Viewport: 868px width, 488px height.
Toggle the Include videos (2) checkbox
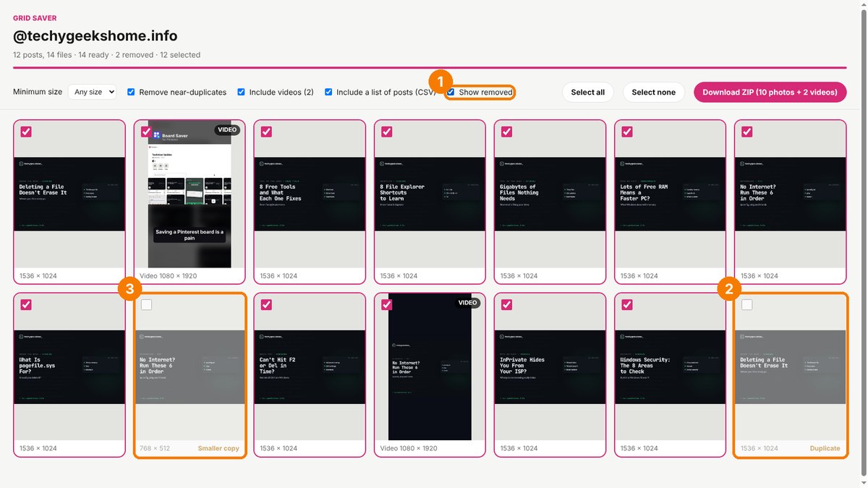tap(242, 92)
